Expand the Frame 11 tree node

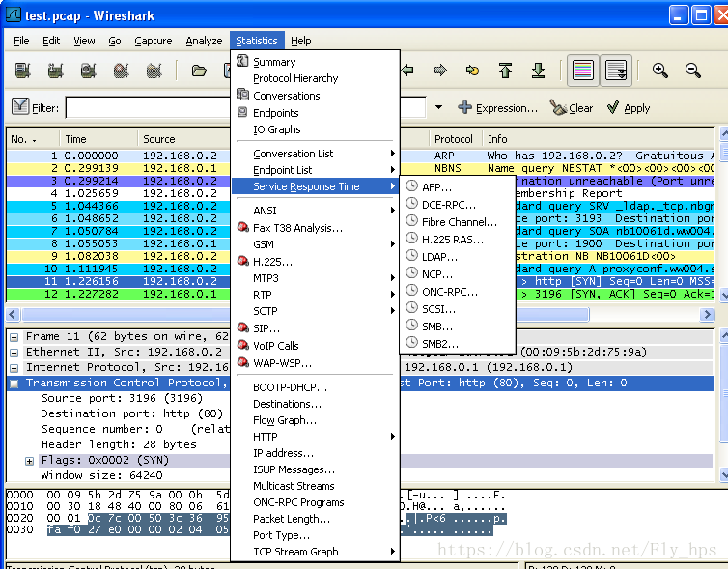(14, 337)
